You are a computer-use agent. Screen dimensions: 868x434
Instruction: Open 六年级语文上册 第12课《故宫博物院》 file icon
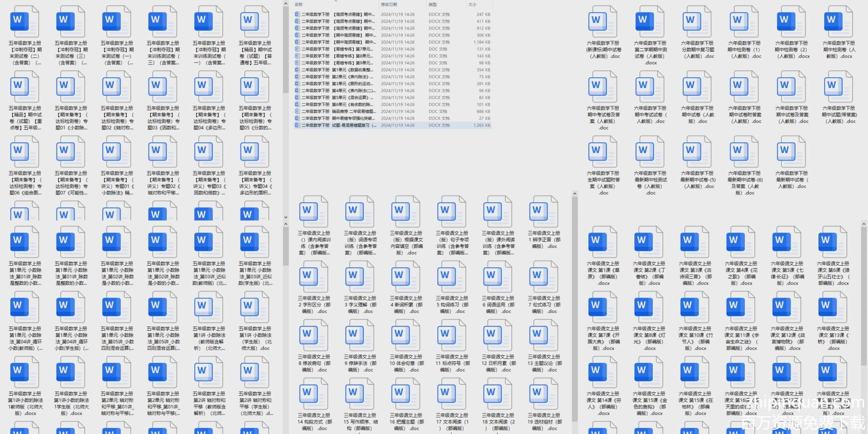(786, 307)
